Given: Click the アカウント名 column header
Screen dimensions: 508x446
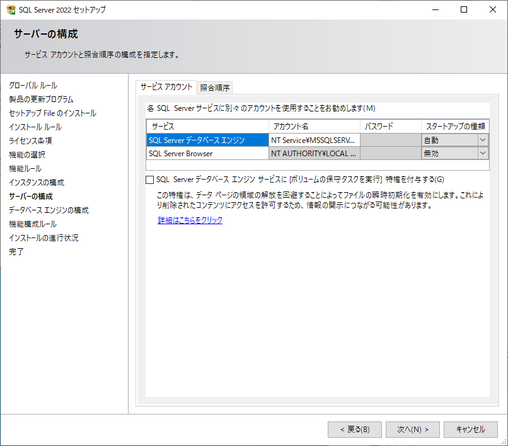Looking at the screenshot, I should 314,126.
